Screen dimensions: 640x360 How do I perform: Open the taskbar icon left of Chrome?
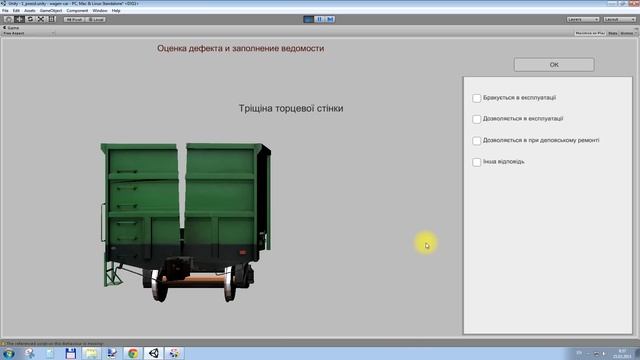pos(112,353)
